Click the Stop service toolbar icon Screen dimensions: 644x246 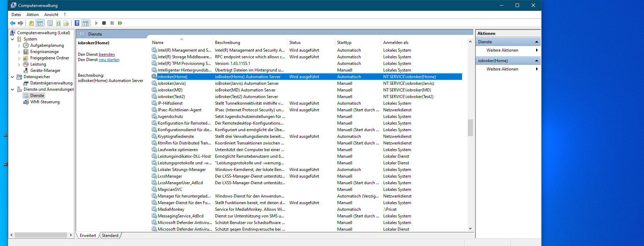(x=104, y=23)
